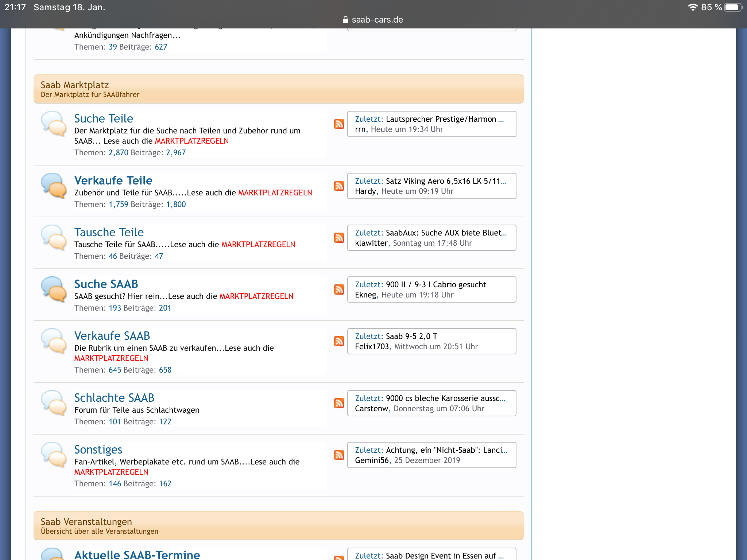Tap the Wi-Fi status icon
Screen dimensions: 747x560
pos(693,7)
